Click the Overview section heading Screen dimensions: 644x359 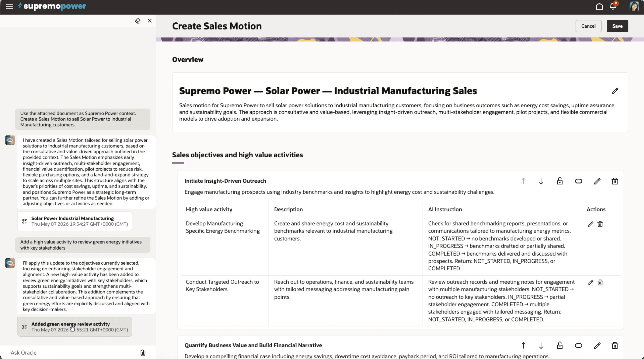click(x=188, y=59)
